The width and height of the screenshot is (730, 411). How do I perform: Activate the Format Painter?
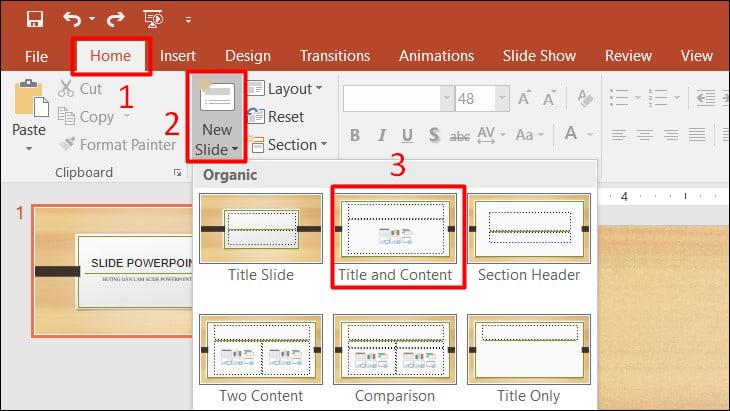(x=117, y=145)
